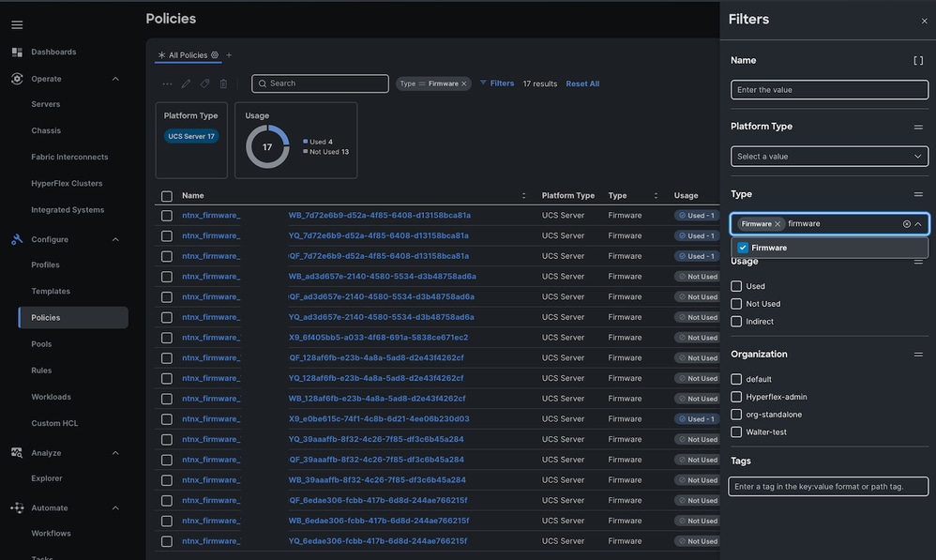936x560 pixels.
Task: Click the edit pencil icon in toolbar
Action: (186, 83)
